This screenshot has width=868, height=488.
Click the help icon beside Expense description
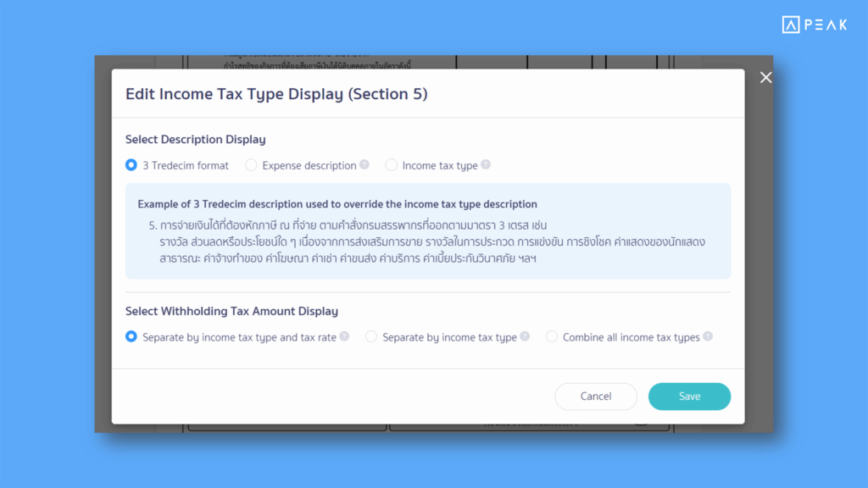coord(364,164)
